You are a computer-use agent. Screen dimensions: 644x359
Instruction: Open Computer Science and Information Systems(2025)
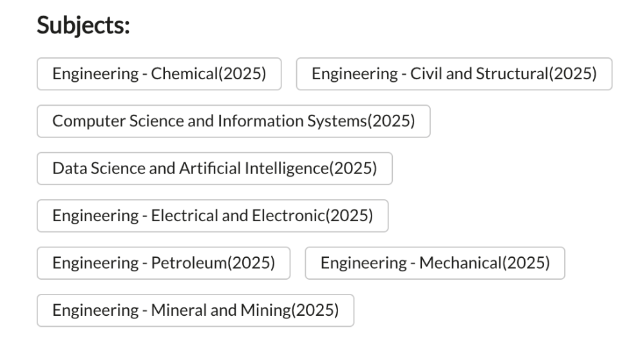coord(233,121)
